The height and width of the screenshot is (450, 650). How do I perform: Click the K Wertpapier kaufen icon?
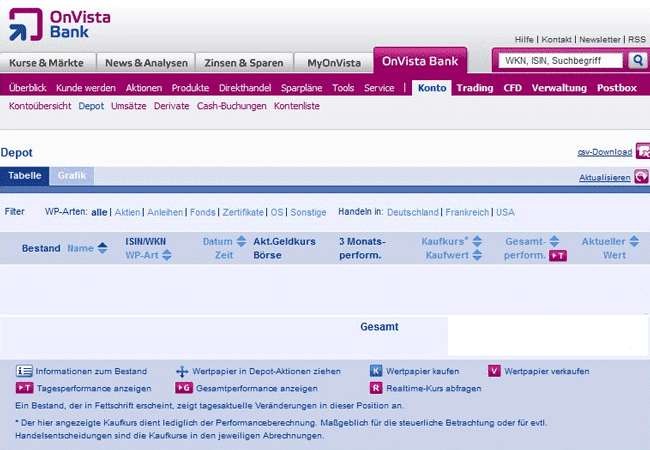click(376, 370)
